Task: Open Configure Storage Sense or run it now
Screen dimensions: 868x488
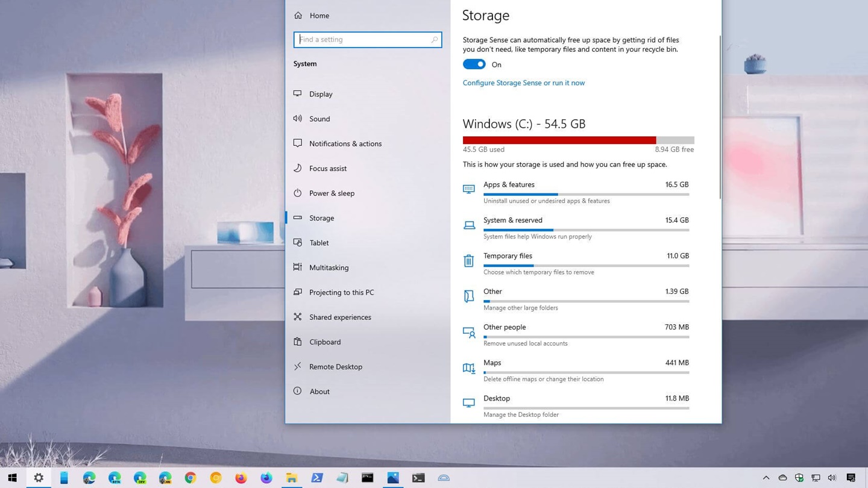Action: [x=523, y=83]
